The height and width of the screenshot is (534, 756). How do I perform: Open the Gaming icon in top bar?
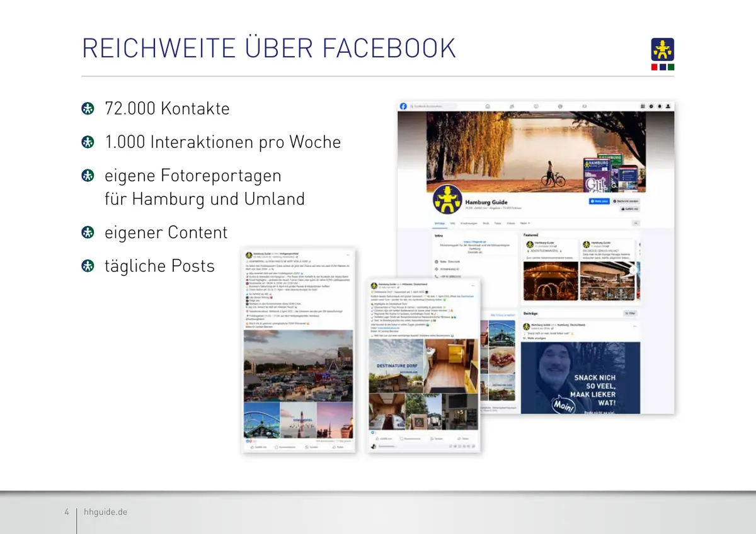tap(585, 106)
